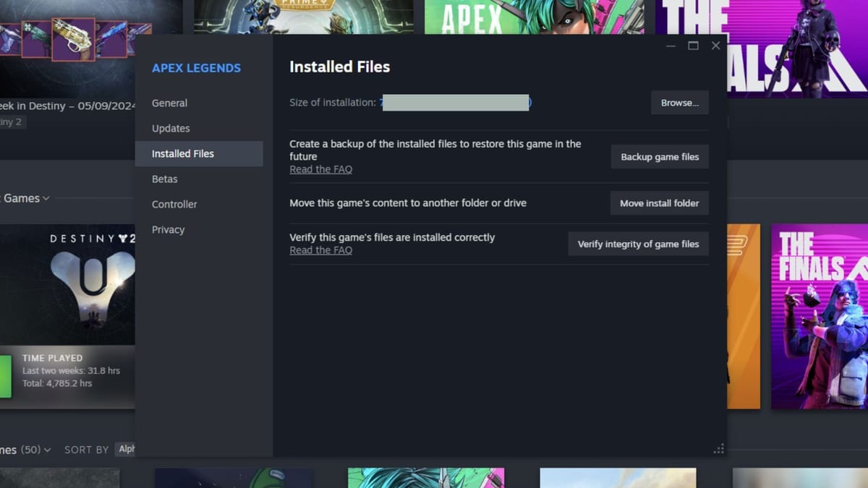The image size is (868, 488).
Task: Select the Betas tab
Action: tap(164, 179)
